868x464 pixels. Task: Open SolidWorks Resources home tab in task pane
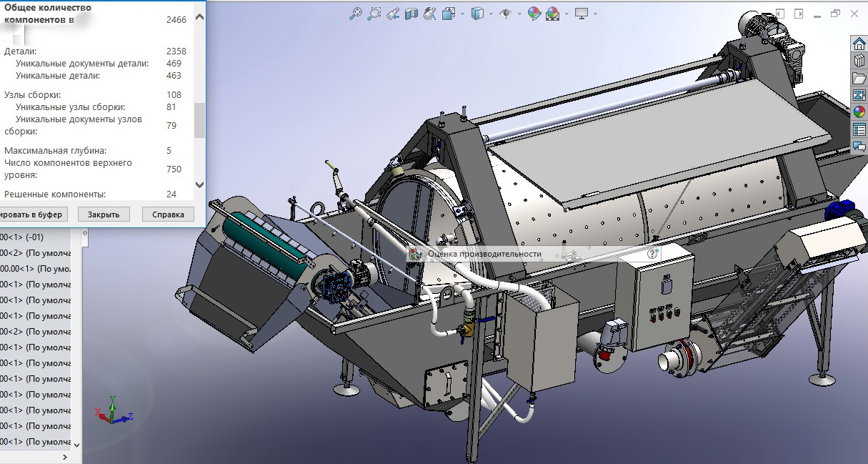click(859, 44)
